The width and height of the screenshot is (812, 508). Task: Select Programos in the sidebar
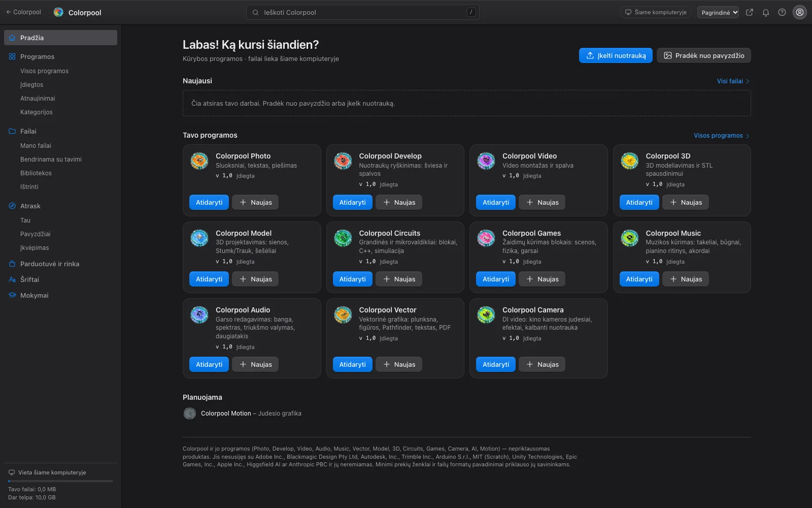point(61,56)
